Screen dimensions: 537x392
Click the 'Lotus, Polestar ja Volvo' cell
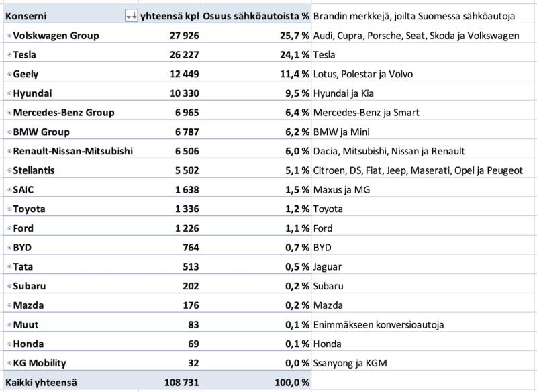[362, 75]
